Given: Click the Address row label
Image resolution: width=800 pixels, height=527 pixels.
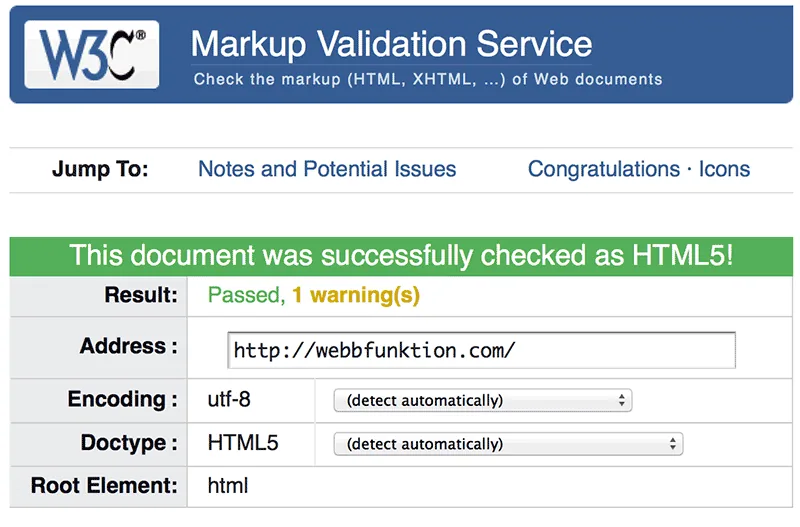Looking at the screenshot, I should pos(129,346).
